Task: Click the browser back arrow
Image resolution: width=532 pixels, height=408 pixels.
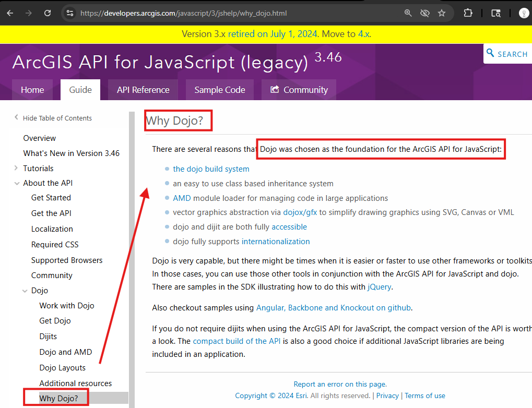Action: point(10,13)
